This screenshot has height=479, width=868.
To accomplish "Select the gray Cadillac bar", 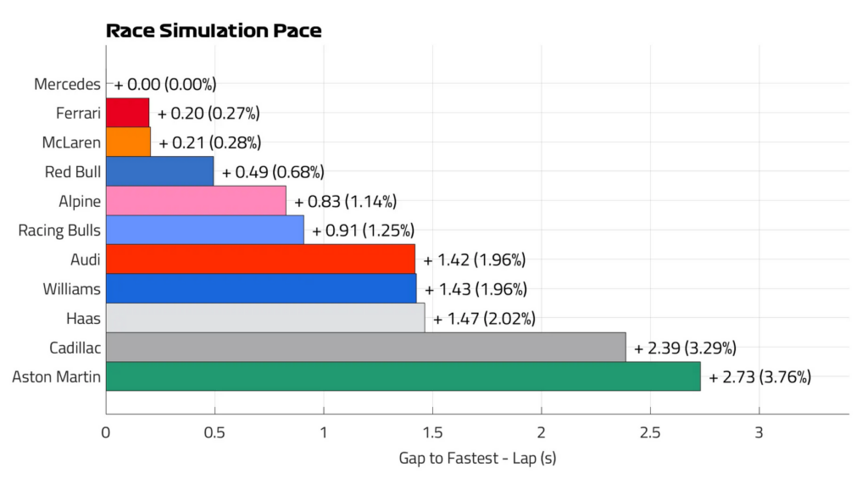I will point(366,348).
